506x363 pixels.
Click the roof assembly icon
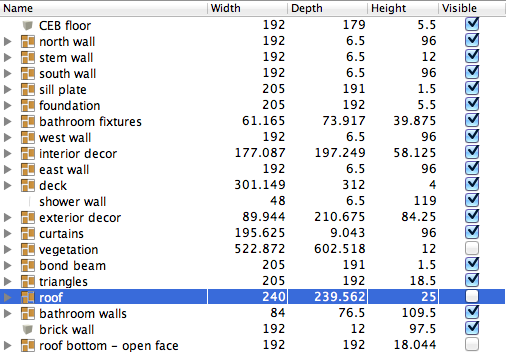[x=28, y=297]
